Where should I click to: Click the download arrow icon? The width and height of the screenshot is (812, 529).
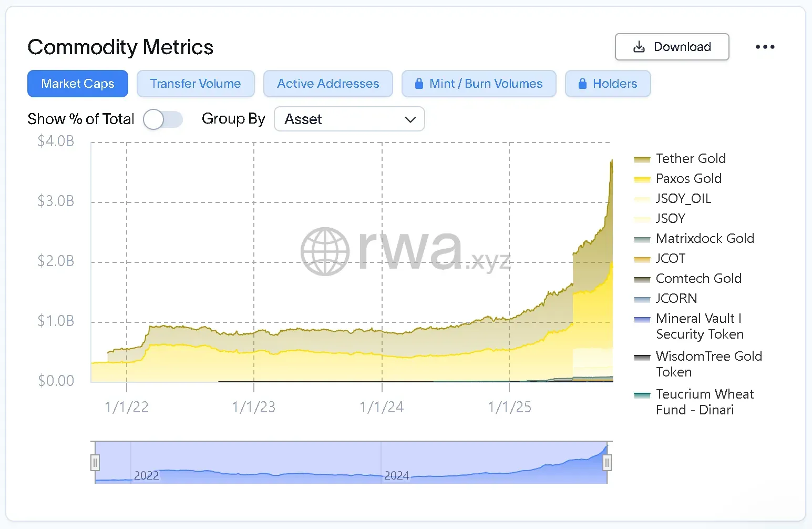[x=639, y=47]
